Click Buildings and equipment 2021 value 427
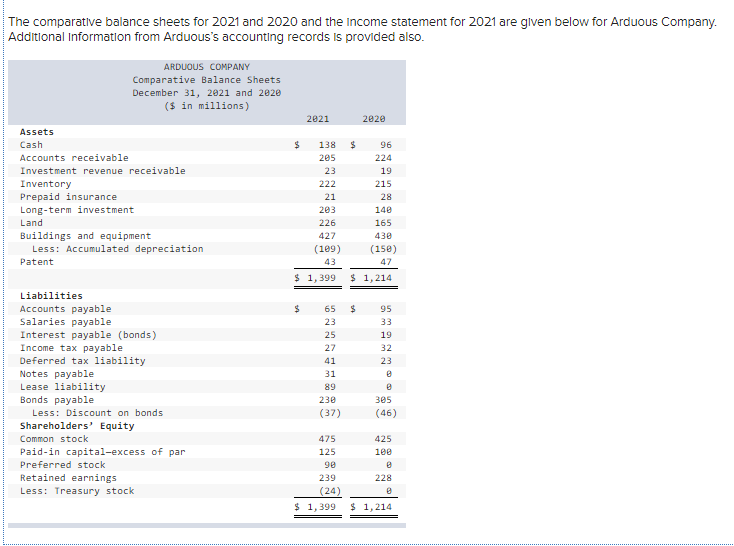 (x=327, y=236)
